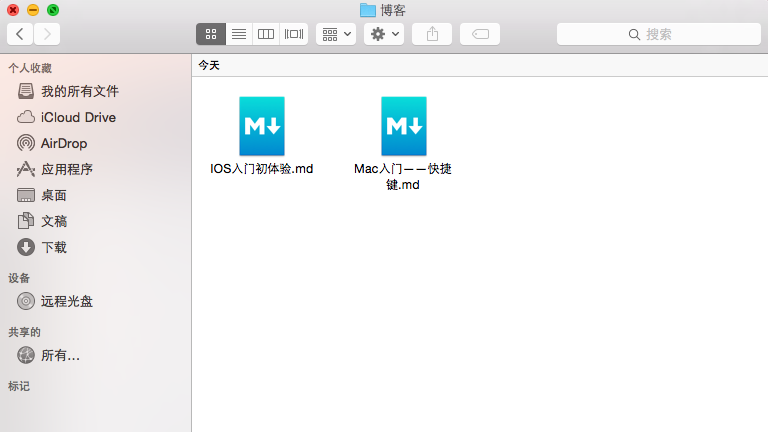This screenshot has width=768, height=432.
Task: Minimize the window with the yellow button
Action: point(33,10)
